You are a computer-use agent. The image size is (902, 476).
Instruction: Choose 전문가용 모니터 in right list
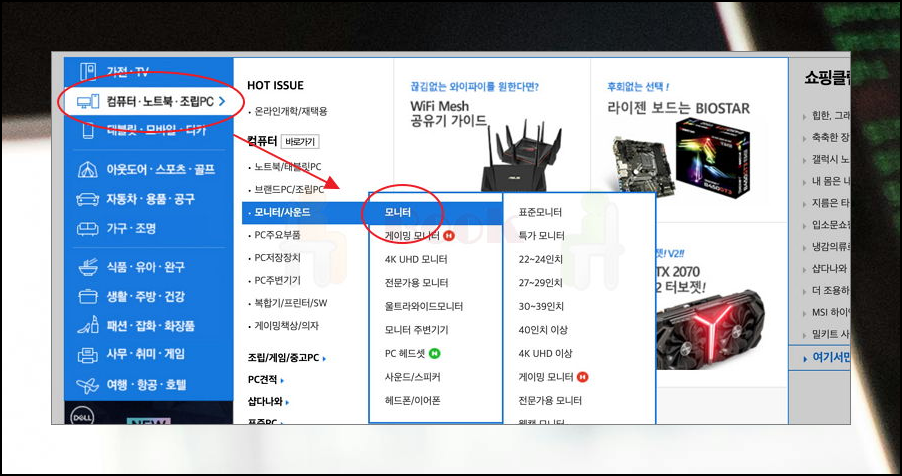pos(550,401)
